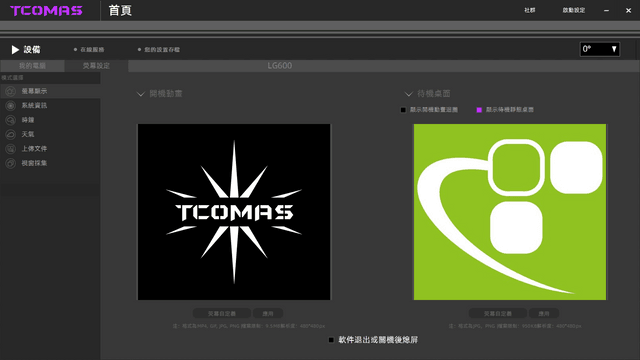This screenshot has width=640, height=360.
Task: Check 軟件退出或關機後熄屏 option
Action: (331, 340)
